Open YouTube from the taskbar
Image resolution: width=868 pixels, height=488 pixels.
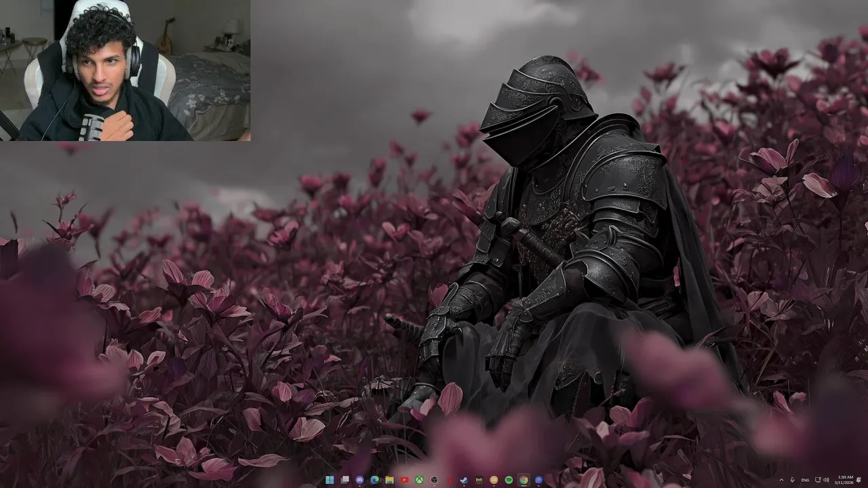[x=404, y=480]
